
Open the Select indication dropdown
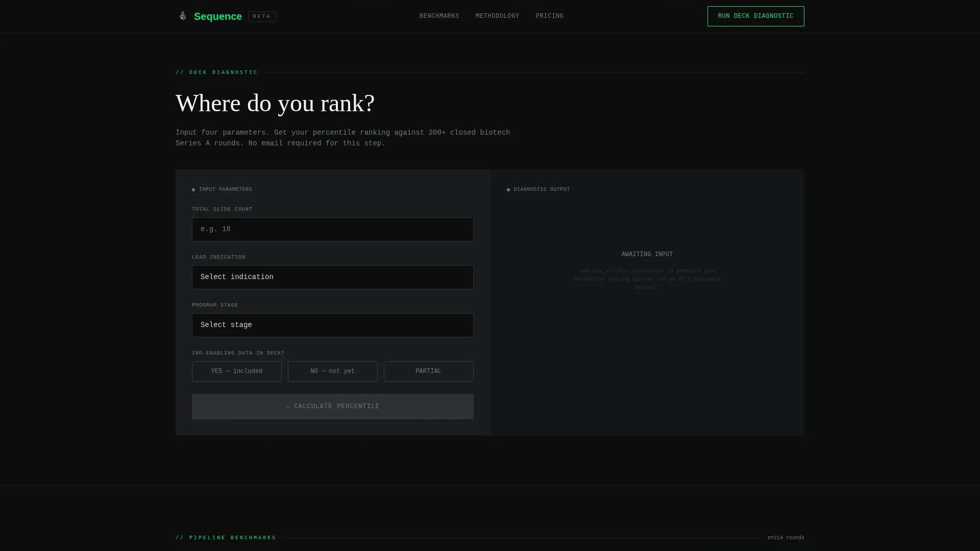click(333, 277)
